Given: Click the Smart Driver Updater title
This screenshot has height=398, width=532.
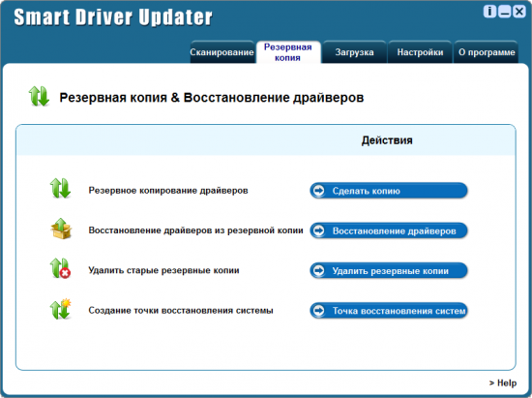Looking at the screenshot, I should coord(113,17).
